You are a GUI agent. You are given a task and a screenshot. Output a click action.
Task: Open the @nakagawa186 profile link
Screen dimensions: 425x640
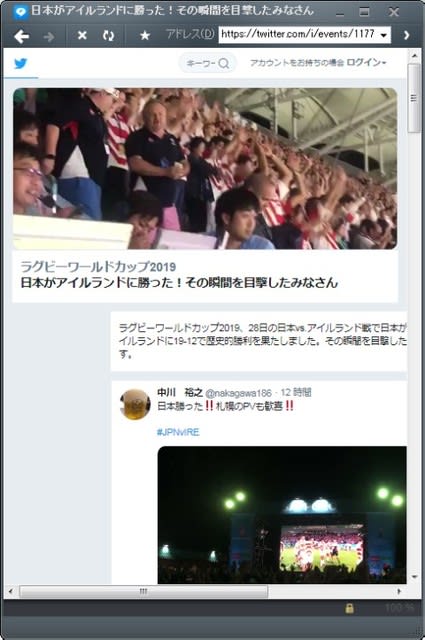238,393
